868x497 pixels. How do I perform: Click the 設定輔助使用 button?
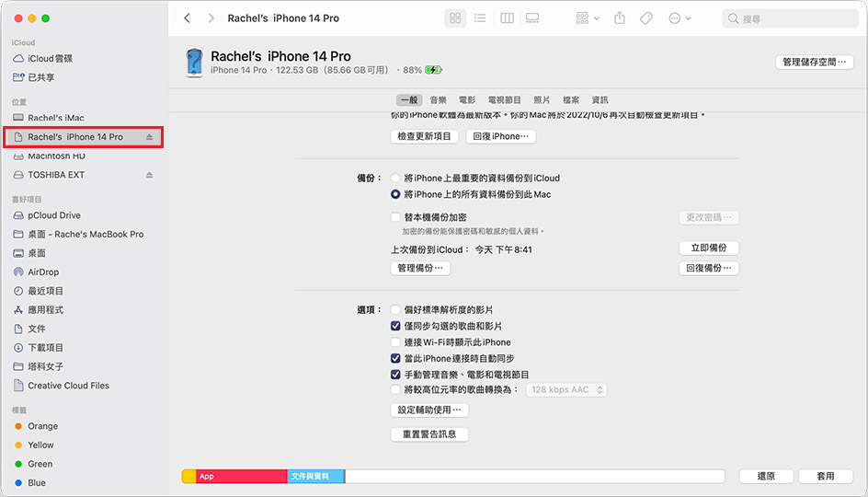[x=429, y=410]
